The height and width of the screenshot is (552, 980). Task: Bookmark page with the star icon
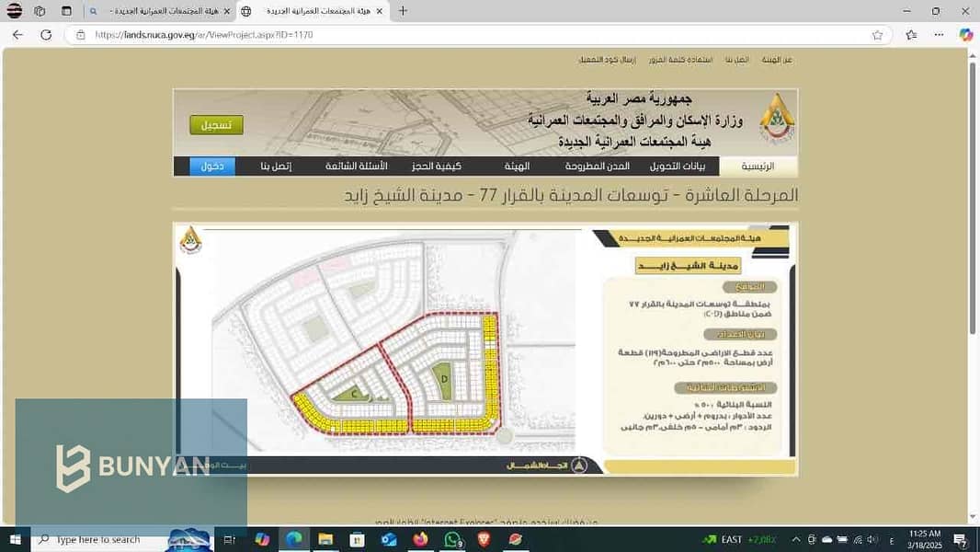click(x=878, y=35)
